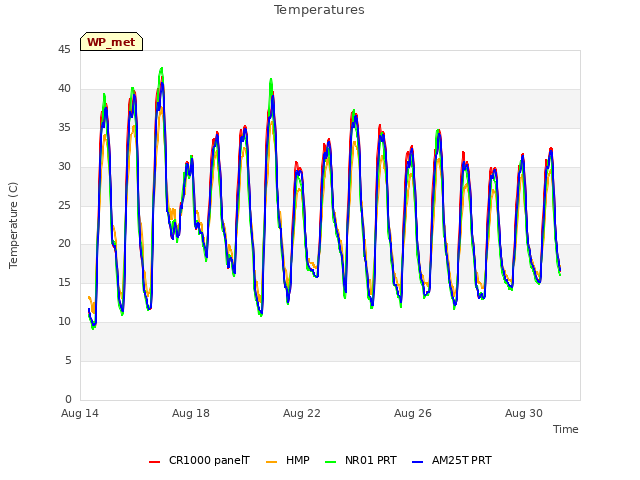The image size is (640, 480).
Task: Click the Aug 14 tick label
Action: tap(80, 413)
